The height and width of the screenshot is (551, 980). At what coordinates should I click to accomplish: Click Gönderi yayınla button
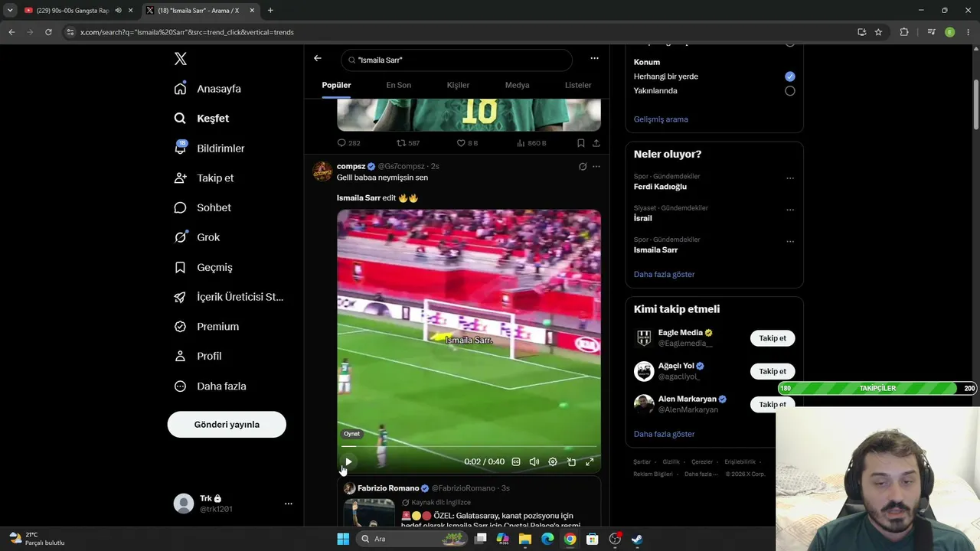point(227,425)
